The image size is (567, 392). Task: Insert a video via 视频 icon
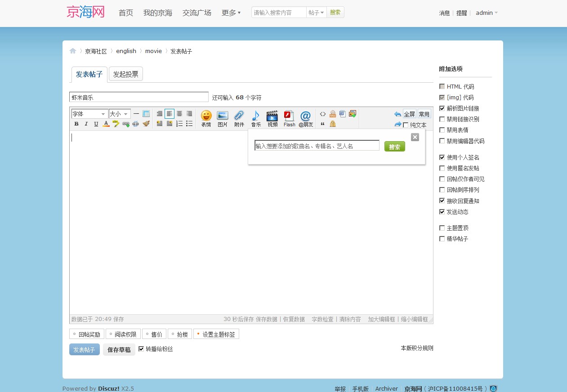(272, 119)
